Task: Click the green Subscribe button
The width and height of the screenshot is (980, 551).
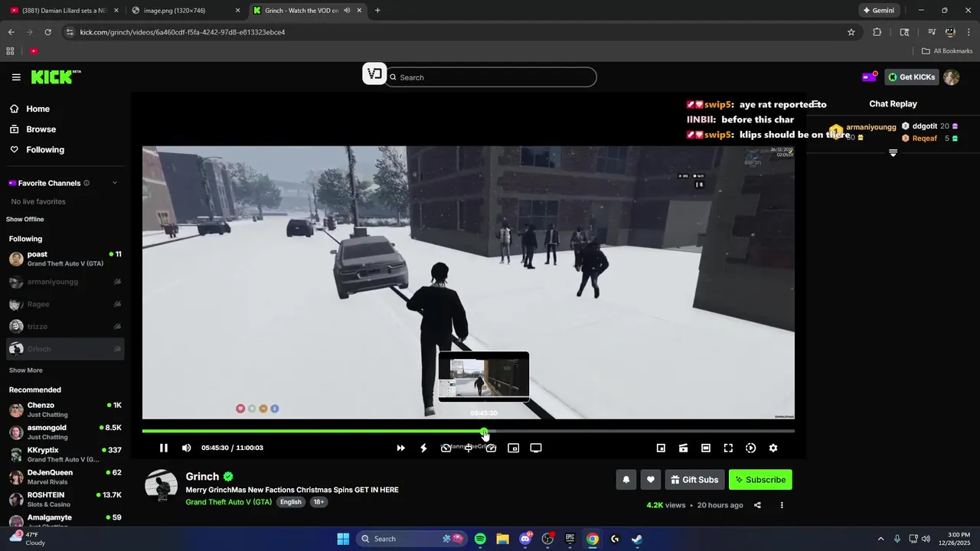Action: click(x=760, y=480)
